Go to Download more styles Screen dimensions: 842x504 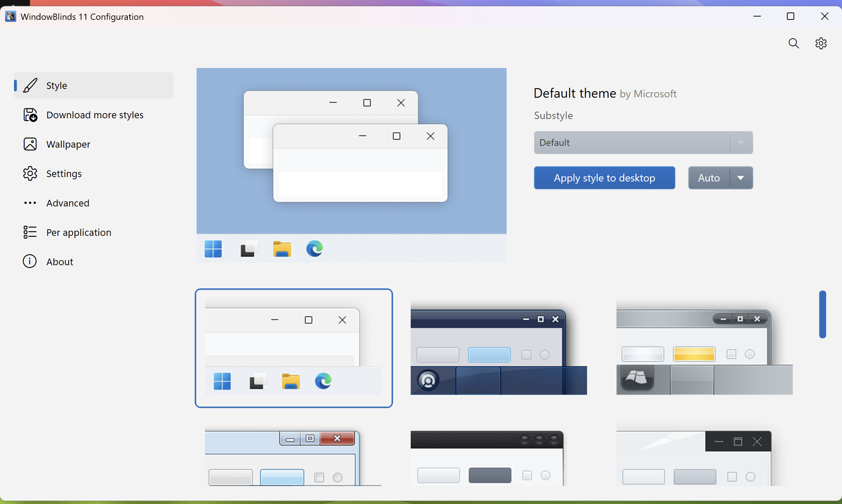95,115
